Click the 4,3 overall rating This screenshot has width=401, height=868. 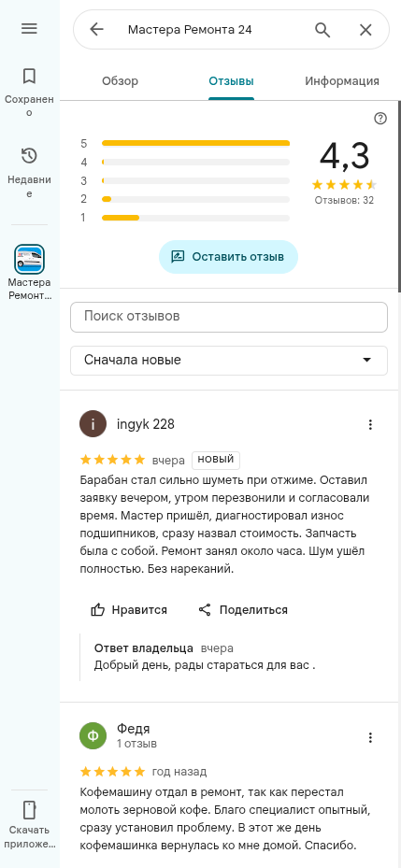pyautogui.click(x=345, y=156)
